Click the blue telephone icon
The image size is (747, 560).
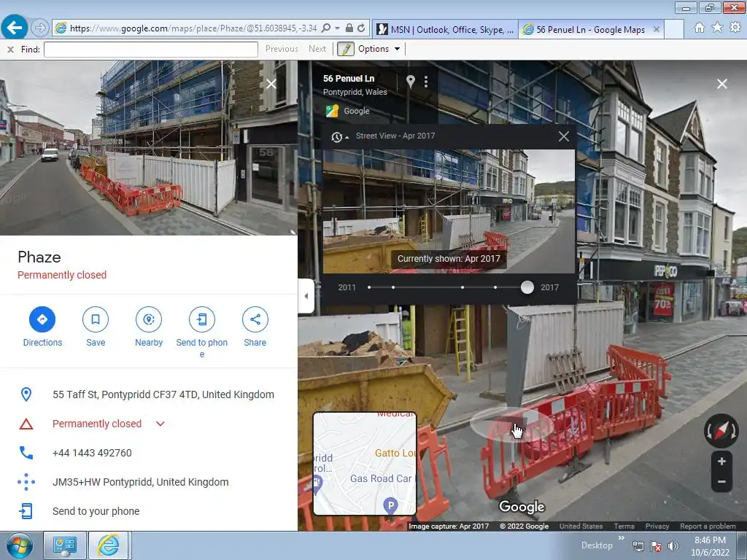[x=26, y=453]
